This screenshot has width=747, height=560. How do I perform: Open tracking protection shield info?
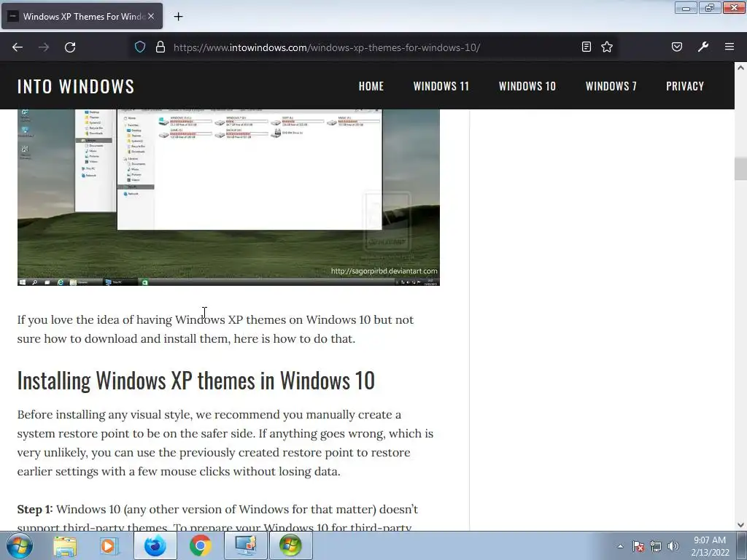(139, 47)
